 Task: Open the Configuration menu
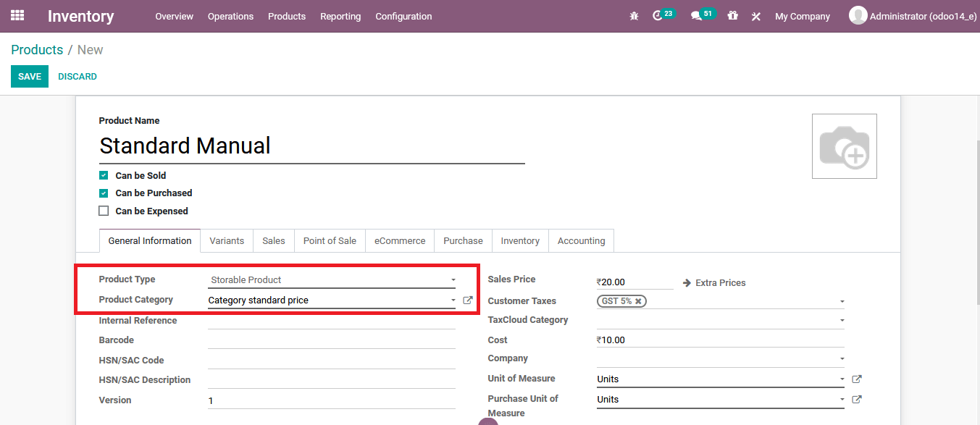tap(403, 16)
